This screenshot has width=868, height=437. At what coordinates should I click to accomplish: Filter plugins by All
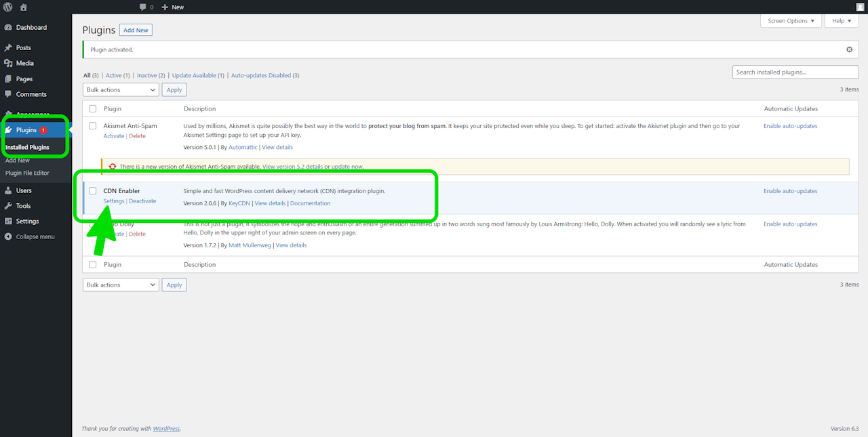87,76
